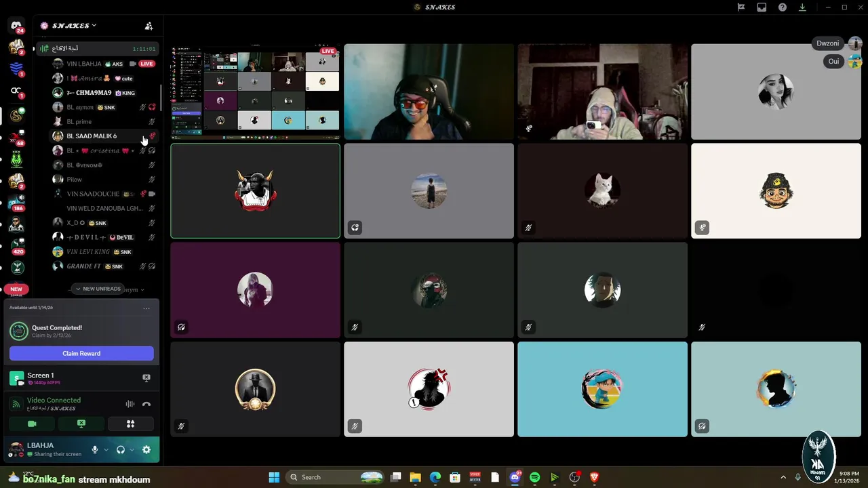
Task: Focus the gold-framed hat man avatar tile
Action: click(x=255, y=389)
